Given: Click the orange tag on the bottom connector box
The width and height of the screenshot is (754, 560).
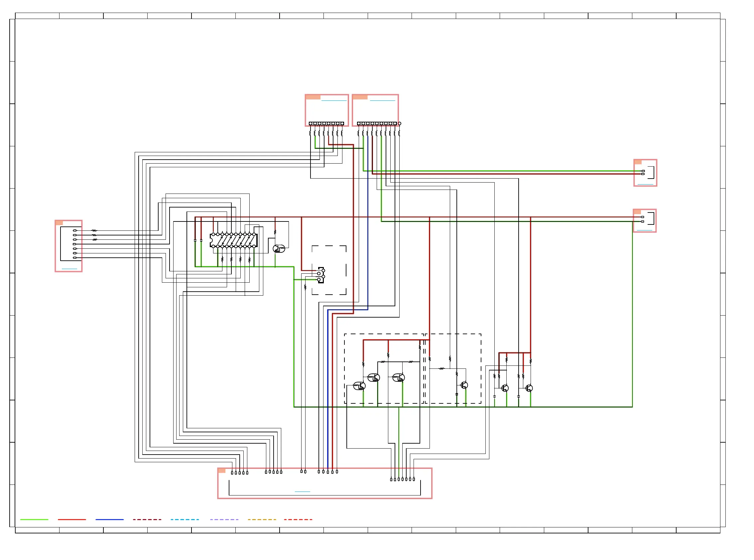Looking at the screenshot, I should click(x=222, y=471).
